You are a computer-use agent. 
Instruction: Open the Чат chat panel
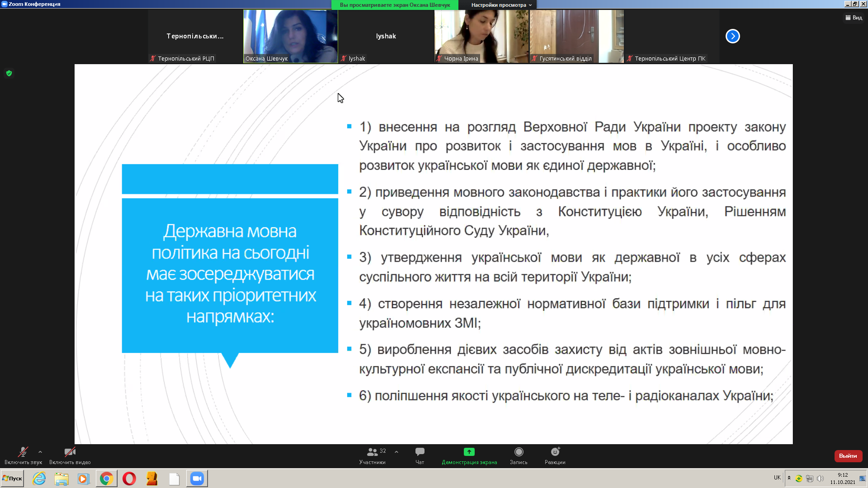(x=420, y=455)
